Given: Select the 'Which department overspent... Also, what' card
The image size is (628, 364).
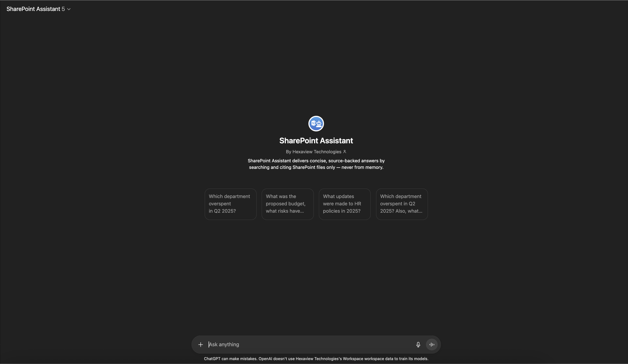Looking at the screenshot, I should (x=402, y=204).
